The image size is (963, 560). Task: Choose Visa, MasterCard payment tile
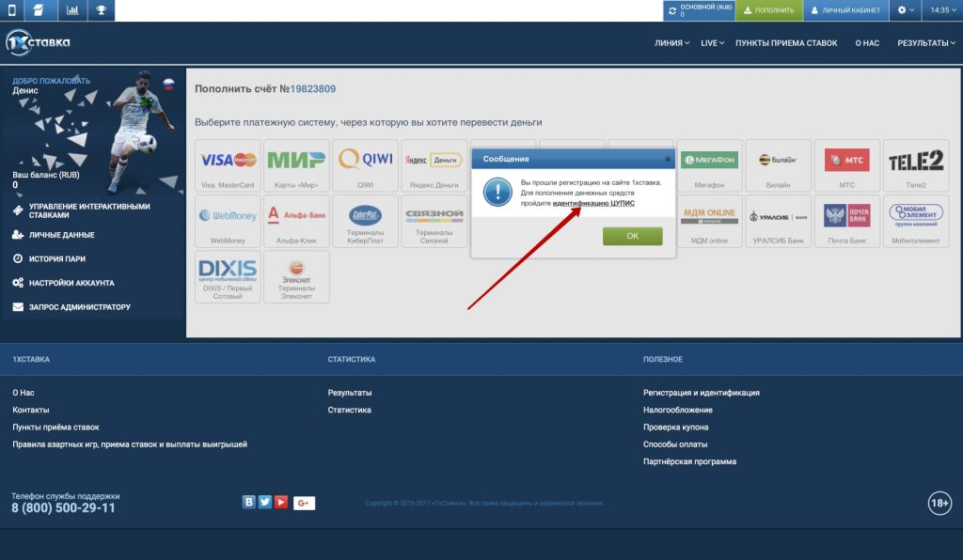[228, 165]
